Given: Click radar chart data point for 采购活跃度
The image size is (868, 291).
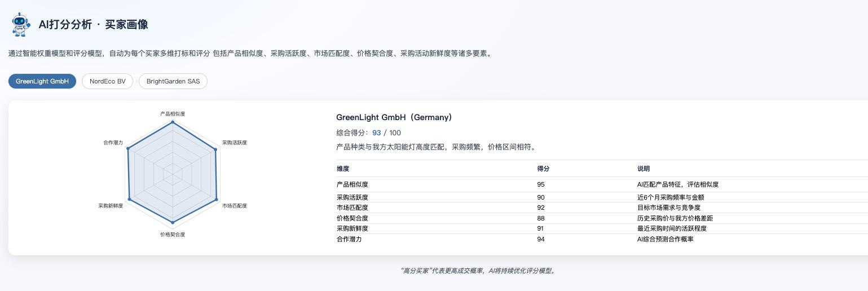Looking at the screenshot, I should coord(215,150).
